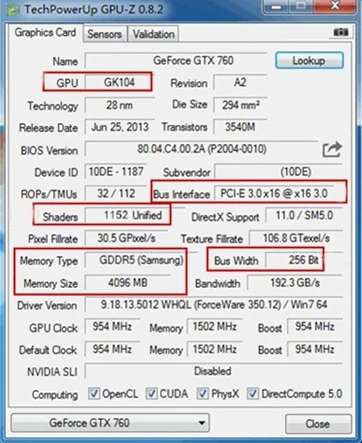The image size is (362, 443).
Task: Click the Die Size field 294 mm²
Action: tap(240, 105)
